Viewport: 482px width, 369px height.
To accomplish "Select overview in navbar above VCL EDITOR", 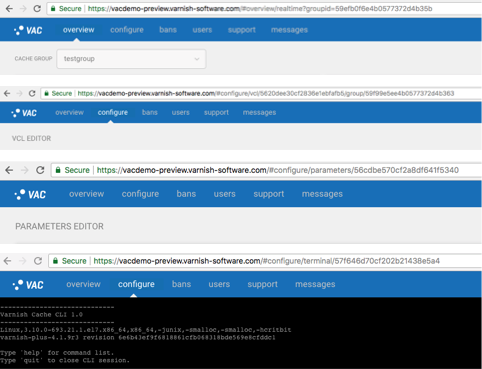I will click(69, 112).
